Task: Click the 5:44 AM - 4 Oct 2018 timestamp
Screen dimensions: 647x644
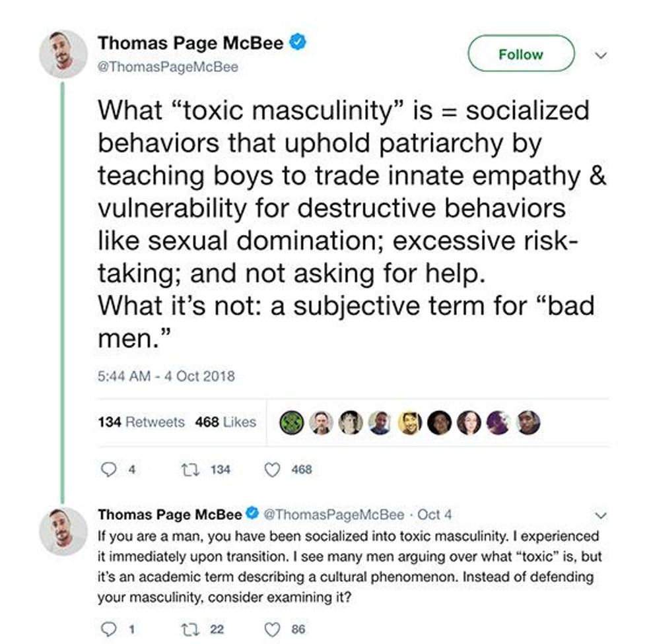Action: coord(166,377)
